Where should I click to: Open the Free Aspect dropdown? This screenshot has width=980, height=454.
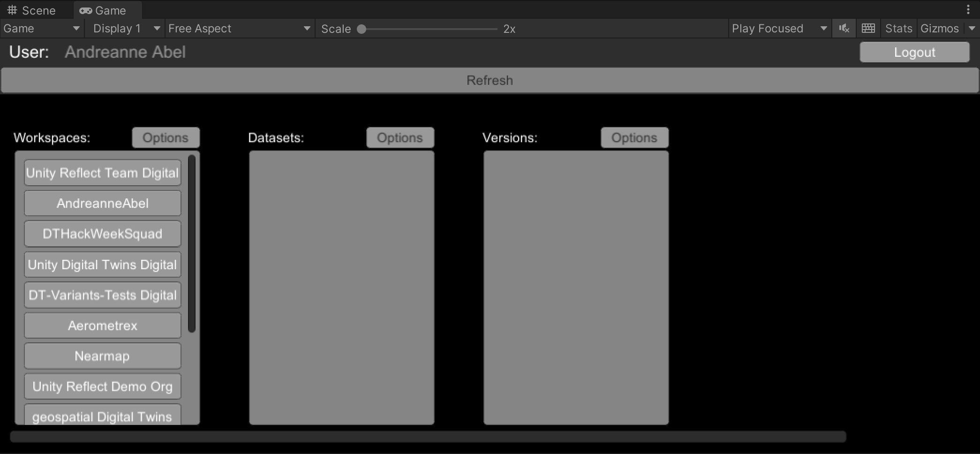point(239,28)
